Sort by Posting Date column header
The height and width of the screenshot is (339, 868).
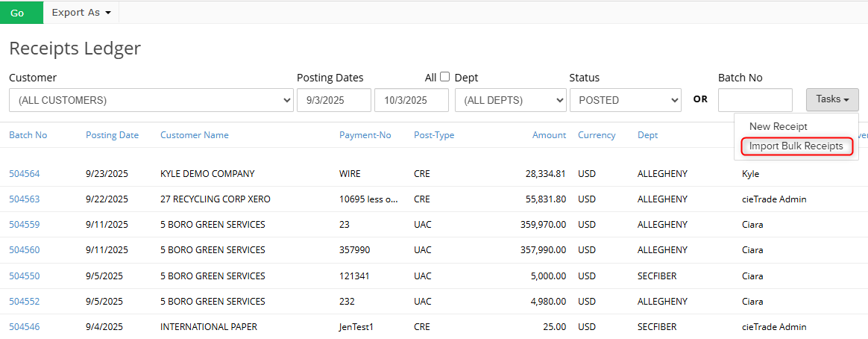click(x=113, y=135)
